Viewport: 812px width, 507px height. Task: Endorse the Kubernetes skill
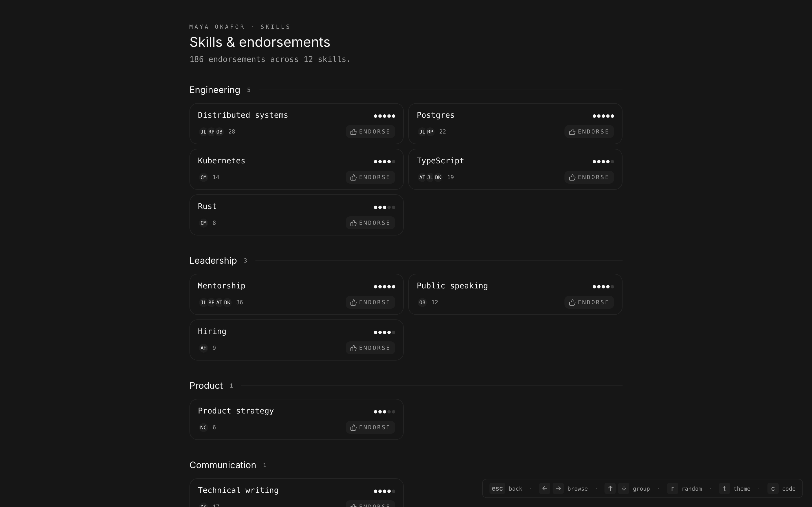coord(370,177)
